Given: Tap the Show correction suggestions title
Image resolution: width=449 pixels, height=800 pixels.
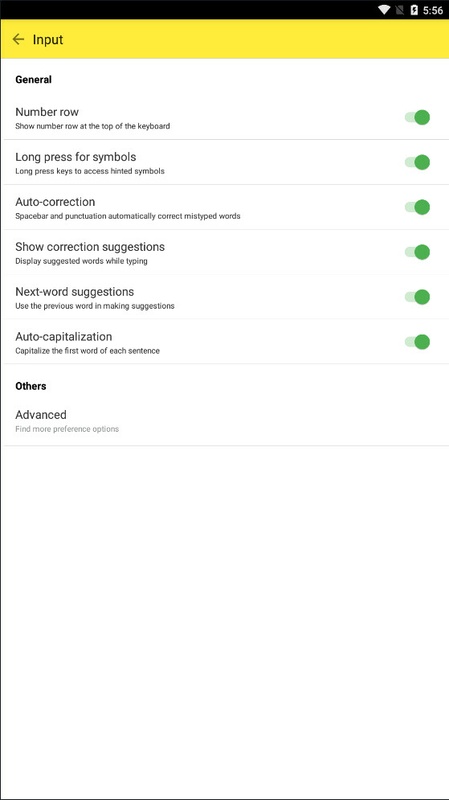Looking at the screenshot, I should tap(90, 247).
